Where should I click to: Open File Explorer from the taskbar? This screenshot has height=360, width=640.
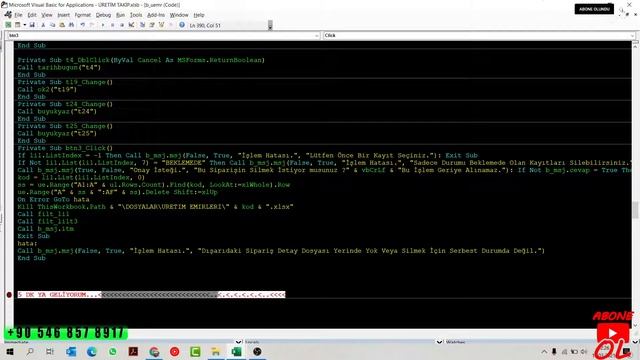[216, 351]
